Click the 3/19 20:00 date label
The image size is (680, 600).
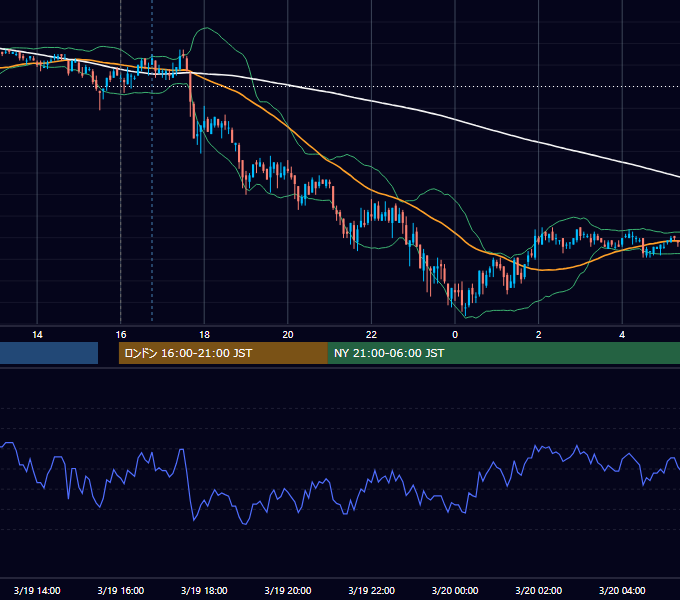(288, 590)
